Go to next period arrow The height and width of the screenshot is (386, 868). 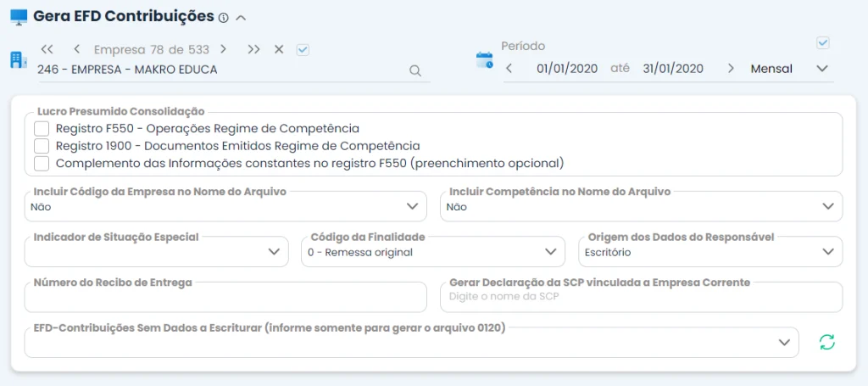click(x=731, y=69)
